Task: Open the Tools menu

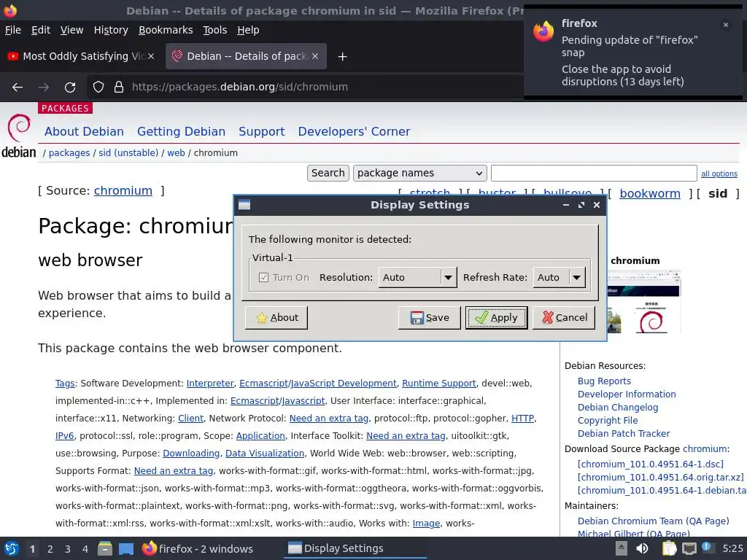Action: point(215,30)
